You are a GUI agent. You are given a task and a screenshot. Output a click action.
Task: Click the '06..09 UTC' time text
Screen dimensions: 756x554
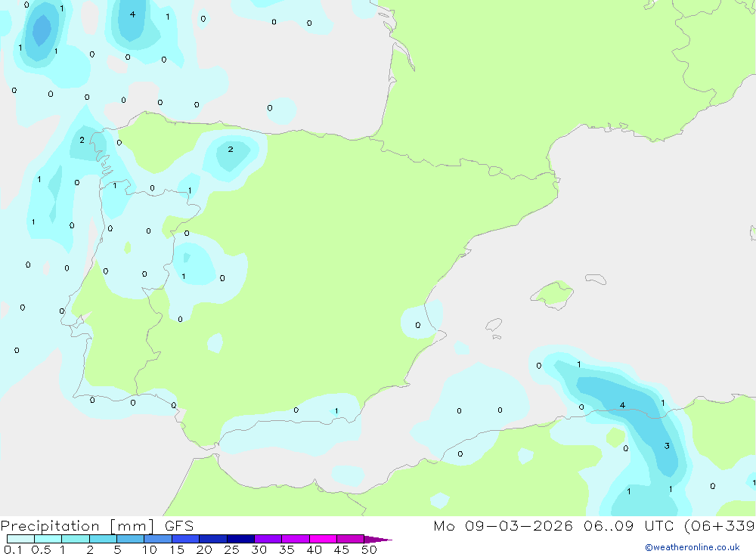627,525
